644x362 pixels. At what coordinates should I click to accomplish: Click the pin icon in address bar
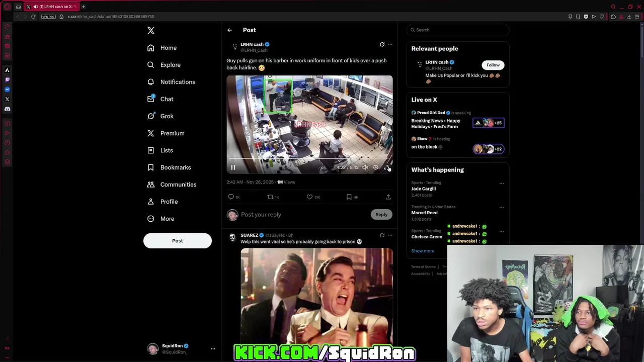pos(570,17)
